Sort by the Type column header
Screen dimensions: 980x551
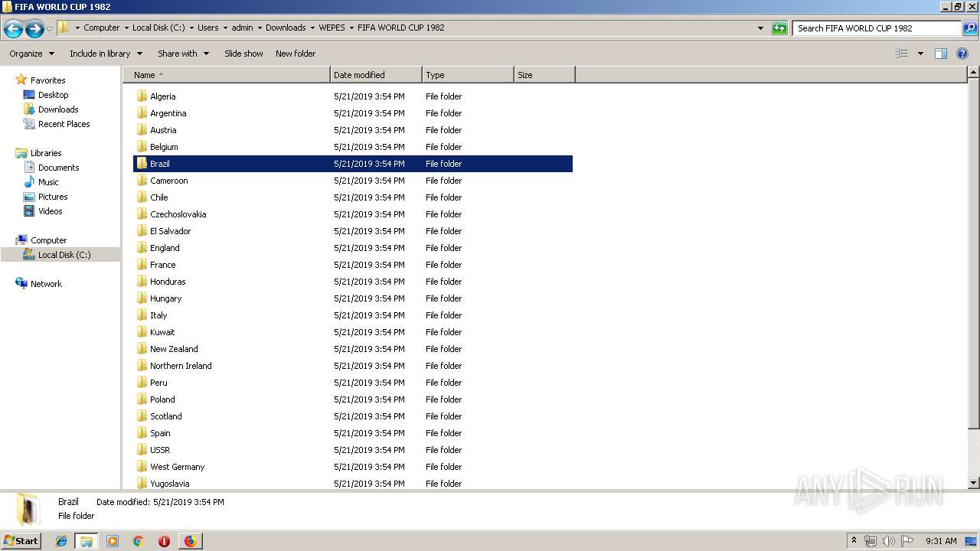[468, 75]
